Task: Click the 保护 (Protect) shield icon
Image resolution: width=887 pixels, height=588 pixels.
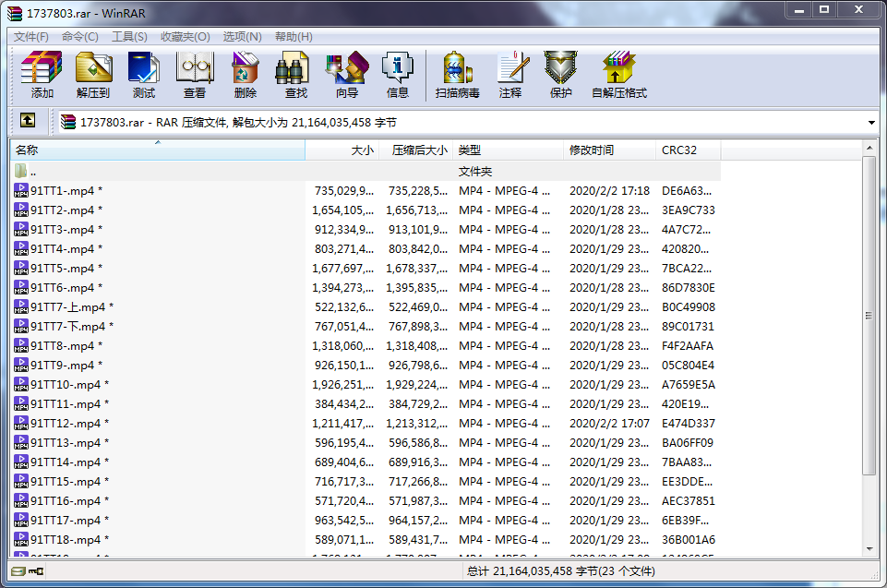Action: (x=560, y=67)
